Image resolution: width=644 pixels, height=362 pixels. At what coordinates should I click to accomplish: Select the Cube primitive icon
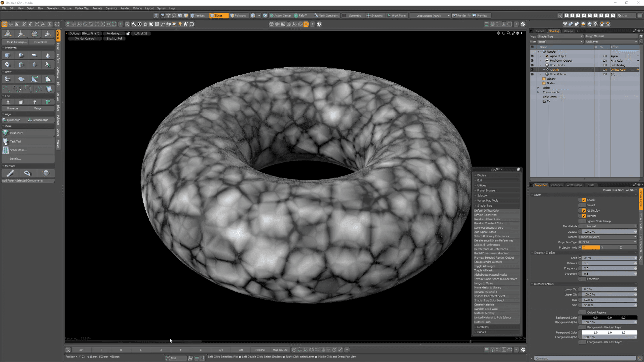tap(8, 55)
